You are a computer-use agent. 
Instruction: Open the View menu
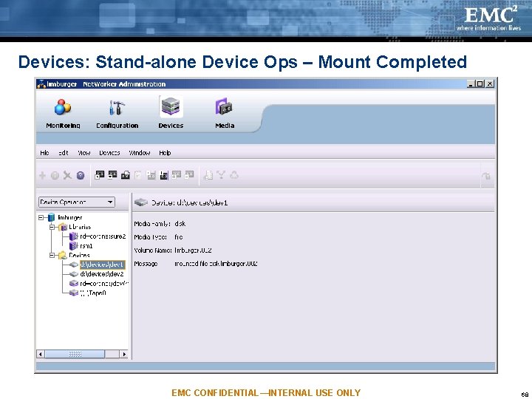pyautogui.click(x=84, y=153)
